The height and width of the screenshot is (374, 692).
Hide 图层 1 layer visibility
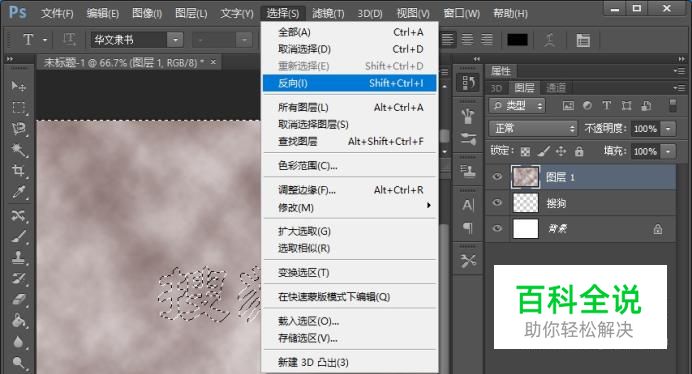(497, 177)
